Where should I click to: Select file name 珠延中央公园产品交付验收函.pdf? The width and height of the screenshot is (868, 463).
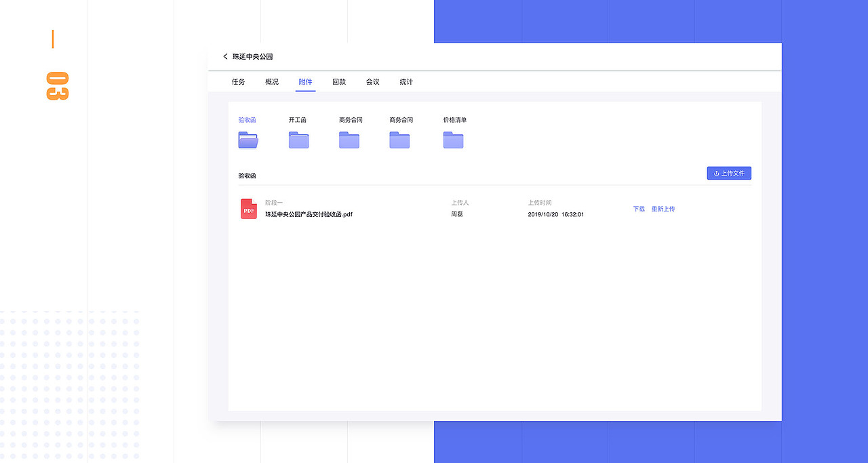coord(309,214)
